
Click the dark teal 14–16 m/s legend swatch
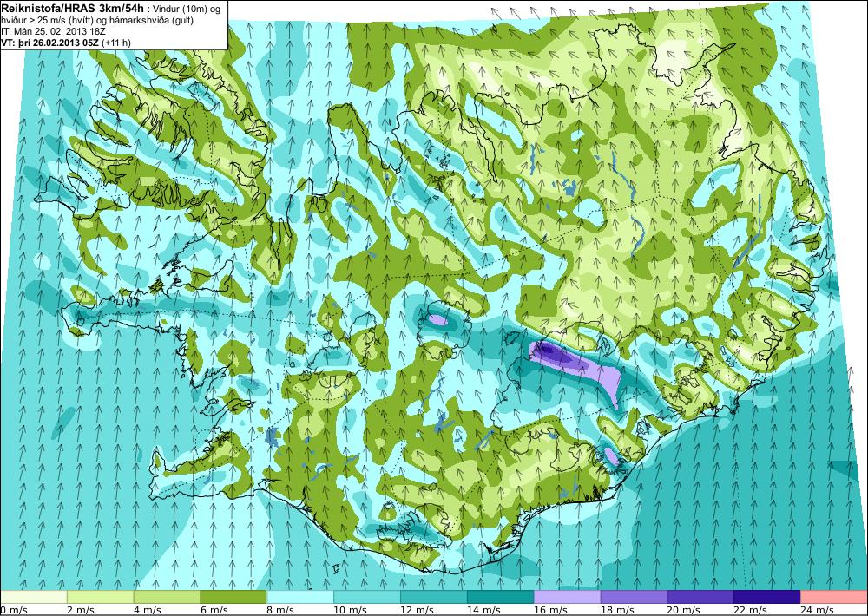tap(501, 597)
